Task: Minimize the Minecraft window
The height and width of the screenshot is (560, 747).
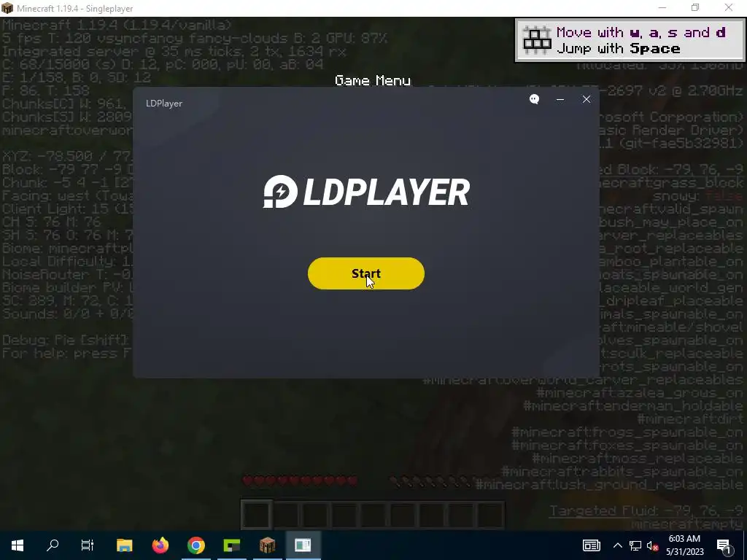Action: tap(662, 7)
